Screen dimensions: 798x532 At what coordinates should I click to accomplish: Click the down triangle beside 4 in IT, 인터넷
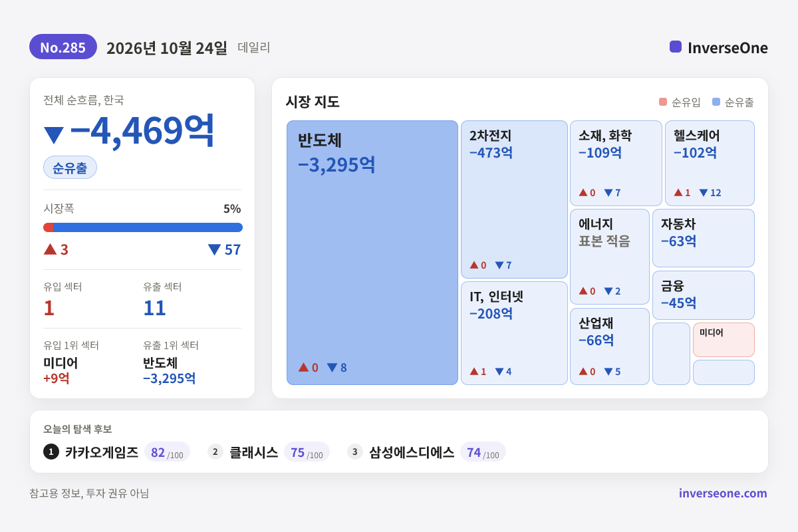click(x=499, y=372)
